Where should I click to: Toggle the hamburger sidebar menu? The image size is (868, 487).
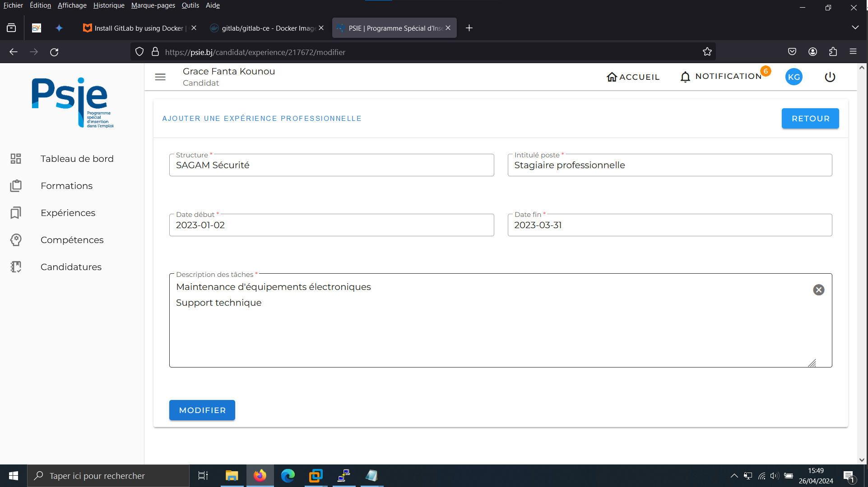(160, 77)
